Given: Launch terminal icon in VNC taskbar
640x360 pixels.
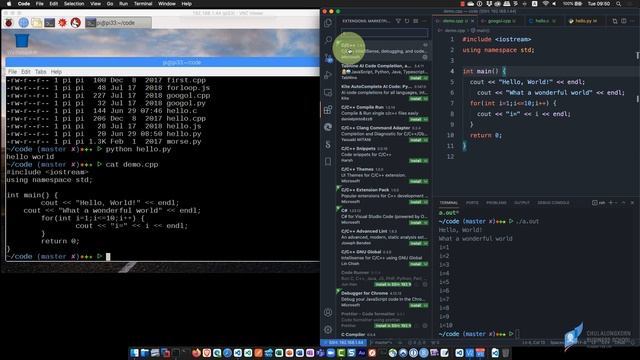Looking at the screenshot, I should 49,23.
